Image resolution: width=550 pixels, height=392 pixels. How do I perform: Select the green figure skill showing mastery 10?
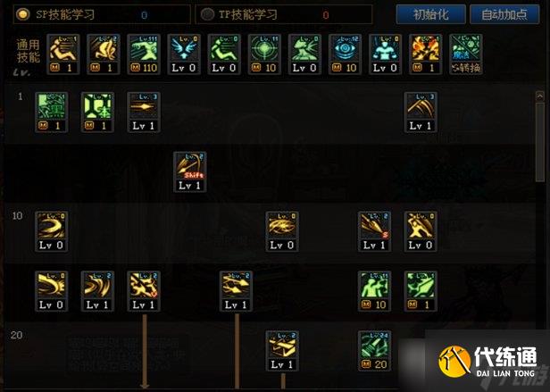(374, 291)
